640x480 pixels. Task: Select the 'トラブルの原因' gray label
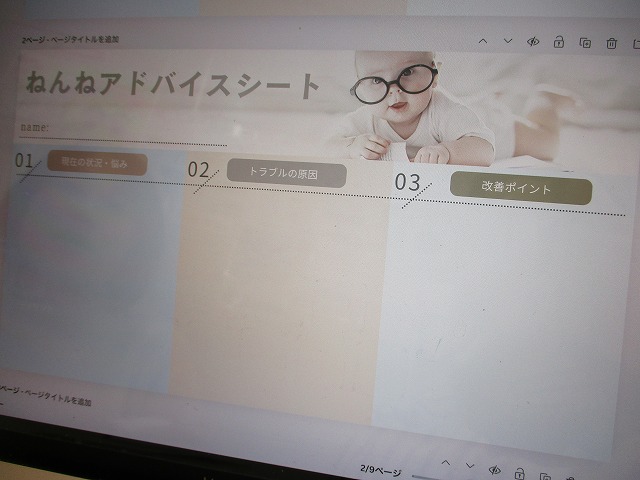point(287,173)
